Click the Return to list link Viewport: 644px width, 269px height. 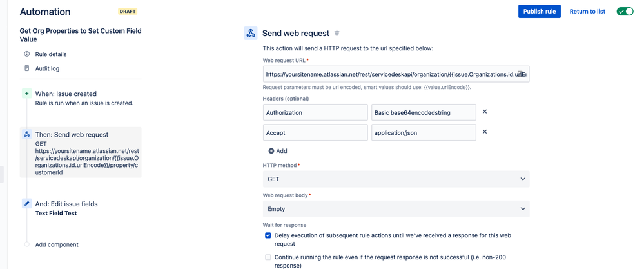click(587, 12)
